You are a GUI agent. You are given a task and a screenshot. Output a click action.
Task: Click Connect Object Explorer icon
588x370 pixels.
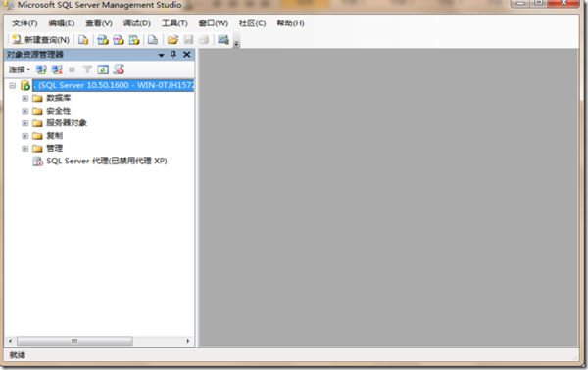(x=41, y=69)
